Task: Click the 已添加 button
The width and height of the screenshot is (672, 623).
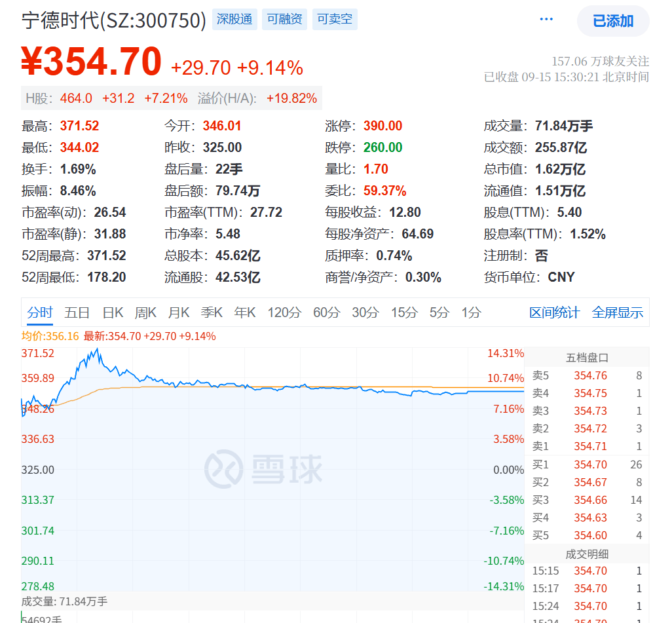Action: coord(613,21)
